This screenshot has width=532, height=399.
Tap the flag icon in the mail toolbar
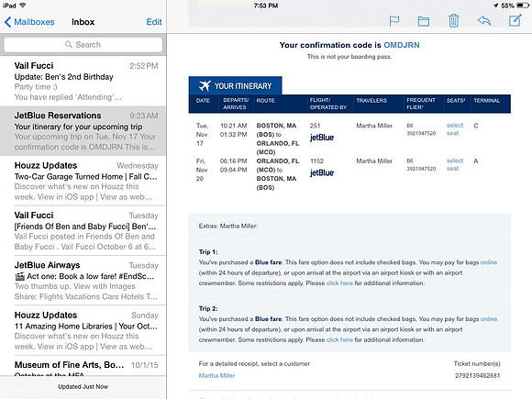393,21
